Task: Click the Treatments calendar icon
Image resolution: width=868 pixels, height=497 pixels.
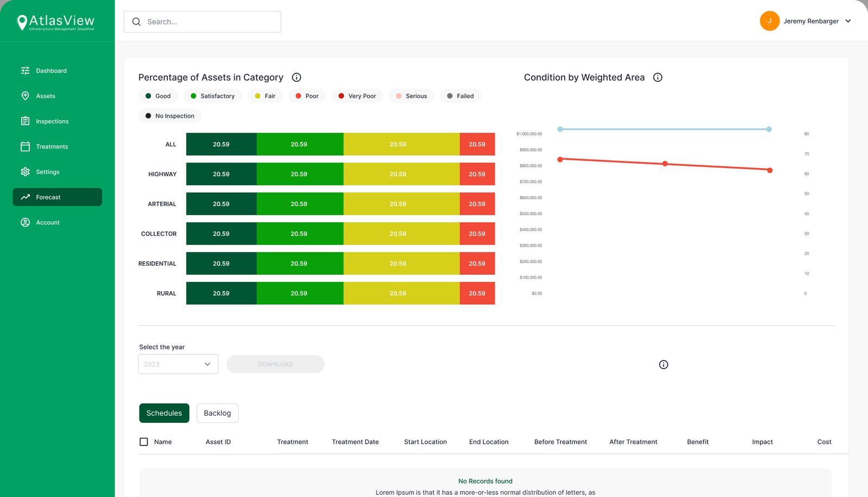Action: click(25, 146)
